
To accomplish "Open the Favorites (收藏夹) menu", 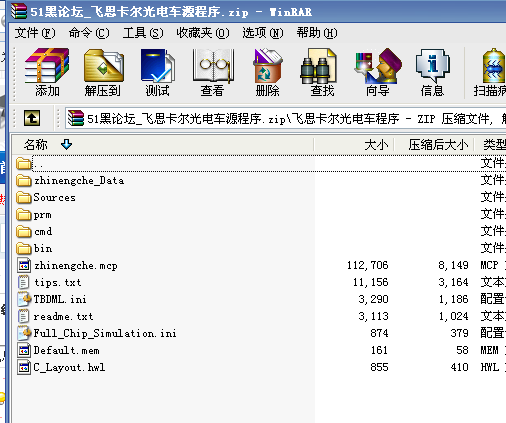I will tap(203, 33).
